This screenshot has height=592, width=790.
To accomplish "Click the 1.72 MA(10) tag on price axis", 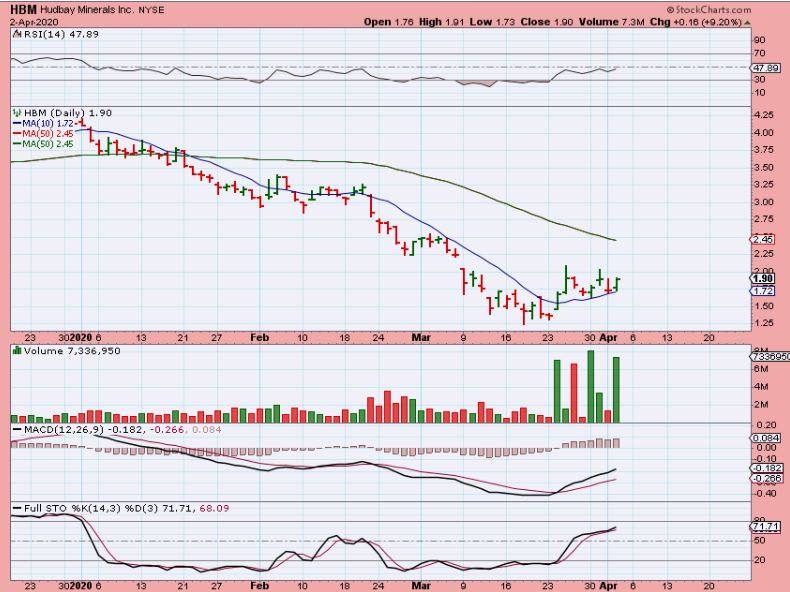I will (x=763, y=291).
